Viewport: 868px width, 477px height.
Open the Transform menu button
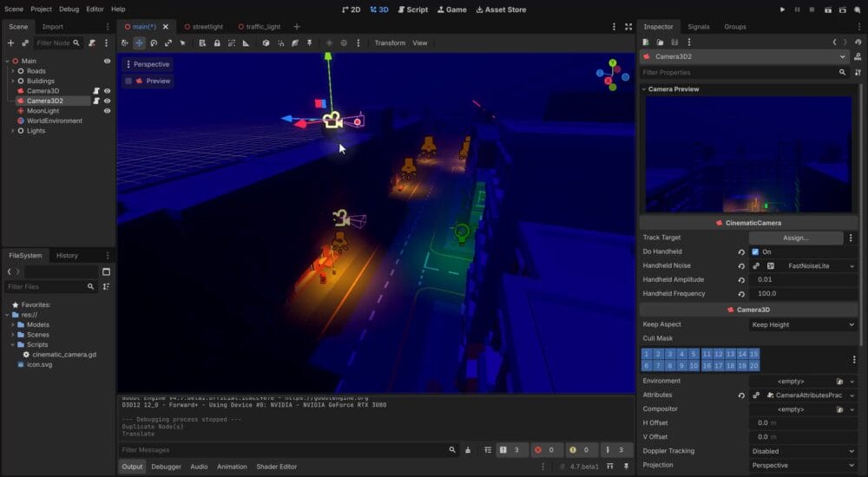pyautogui.click(x=390, y=42)
